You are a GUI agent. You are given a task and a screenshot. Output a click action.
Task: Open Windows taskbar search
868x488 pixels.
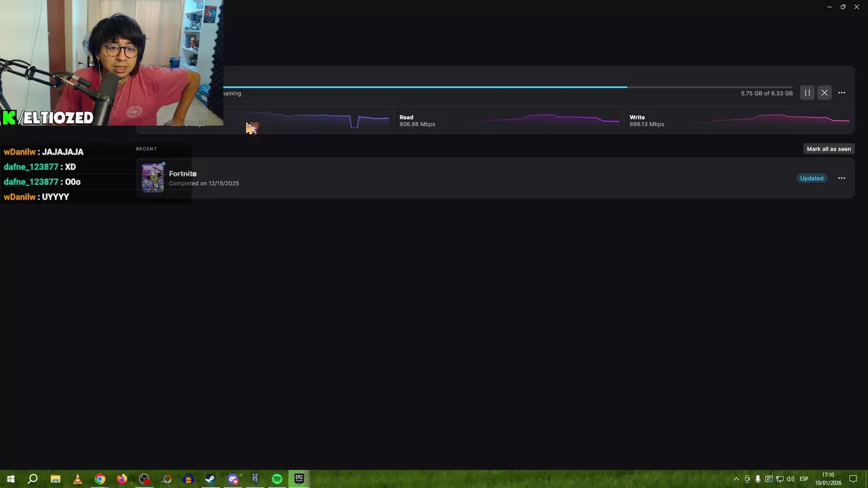click(32, 479)
